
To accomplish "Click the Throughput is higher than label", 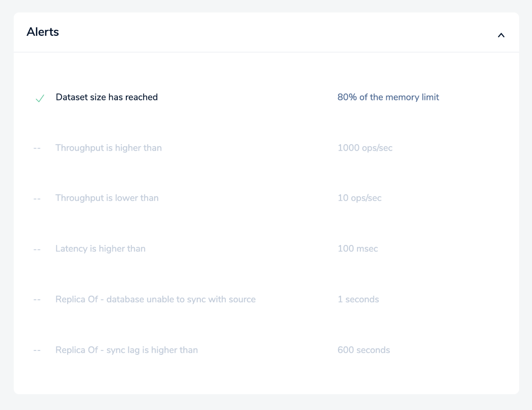I will [108, 148].
